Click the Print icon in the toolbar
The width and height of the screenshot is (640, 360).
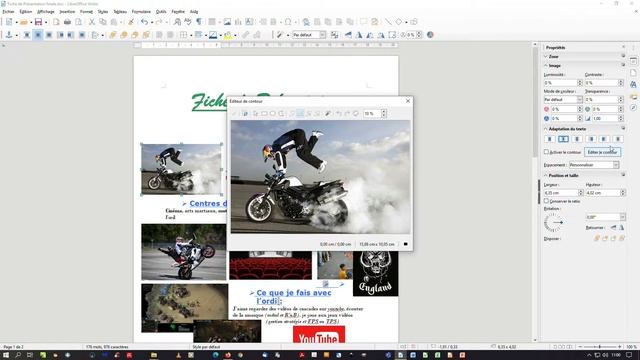(x=67, y=22)
